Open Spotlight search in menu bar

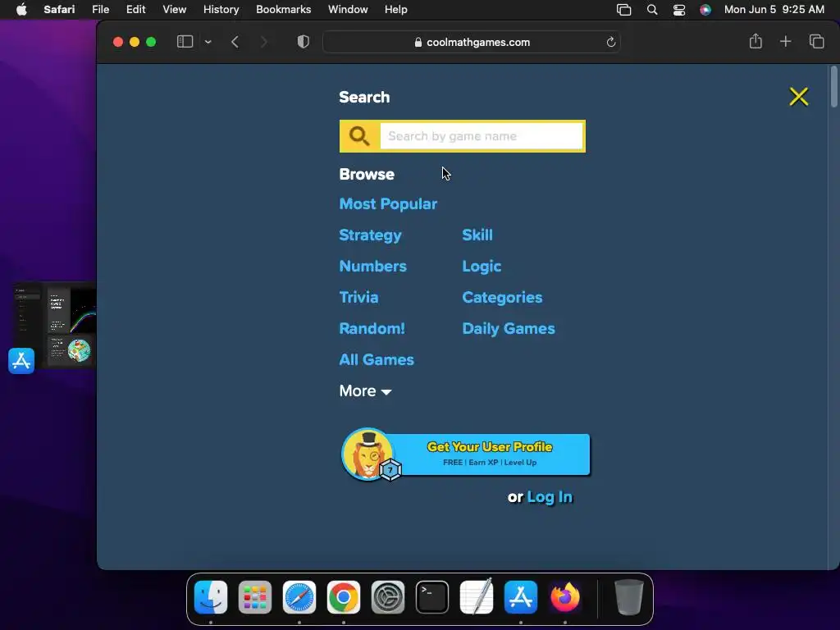[652, 10]
